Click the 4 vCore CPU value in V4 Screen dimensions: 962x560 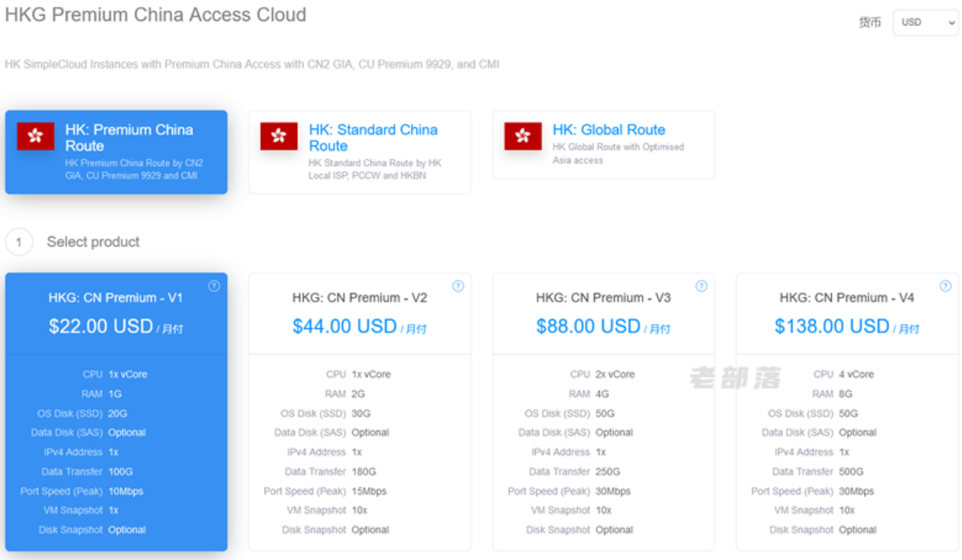857,375
